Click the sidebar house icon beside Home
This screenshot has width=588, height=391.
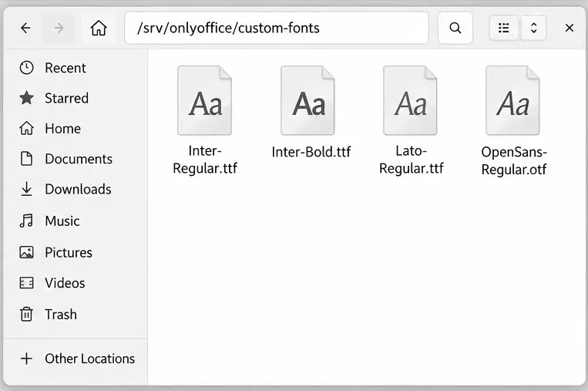click(27, 128)
